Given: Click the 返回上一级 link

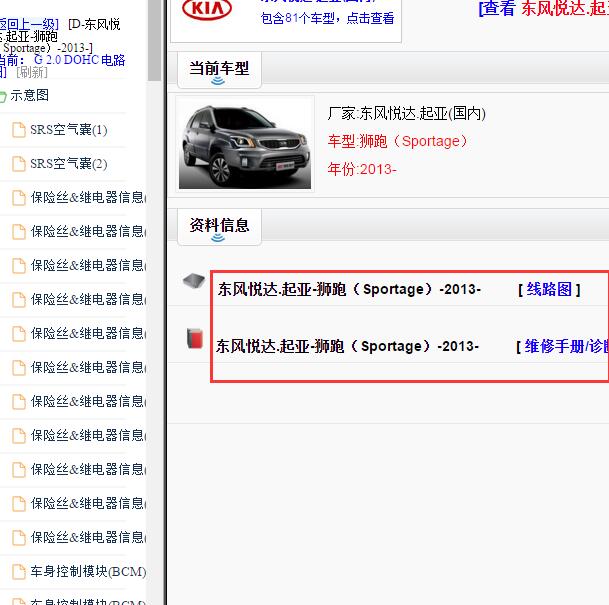Looking at the screenshot, I should (29, 24).
